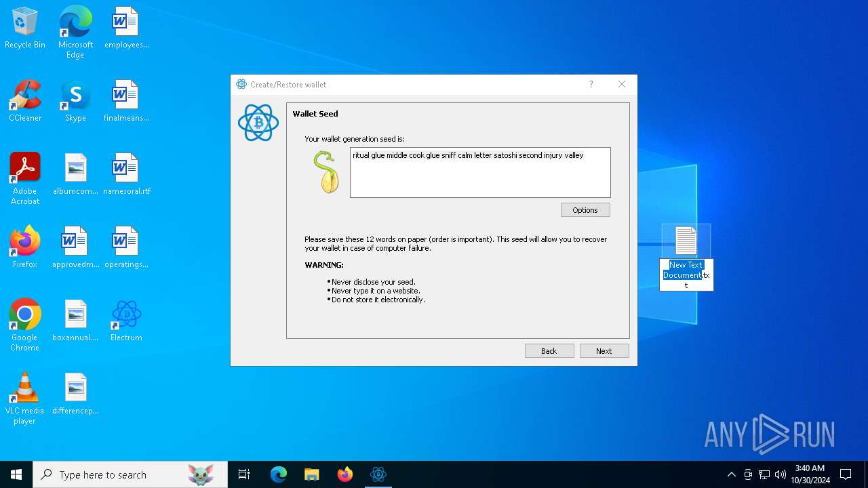868x488 pixels.
Task: Open Skype desktop shortcut
Action: [x=75, y=102]
